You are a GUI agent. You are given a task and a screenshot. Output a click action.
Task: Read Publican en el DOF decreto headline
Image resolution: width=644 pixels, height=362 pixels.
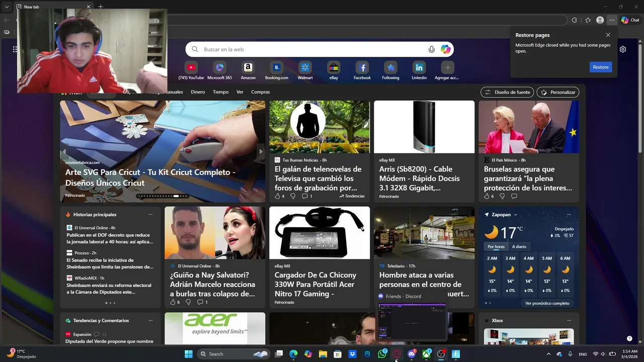110,238
